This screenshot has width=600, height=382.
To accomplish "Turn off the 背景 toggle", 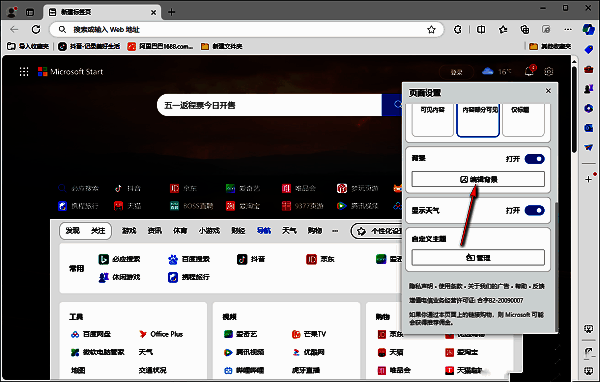I will 535,159.
